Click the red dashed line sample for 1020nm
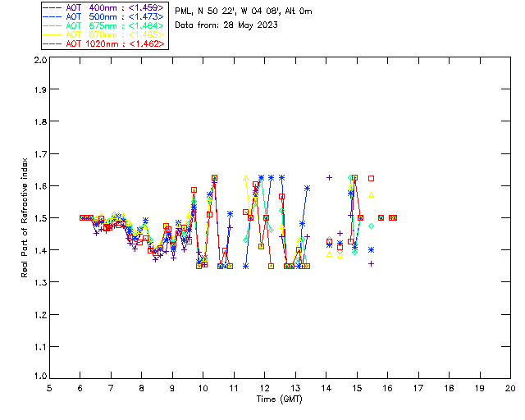The width and height of the screenshot is (525, 420). [52, 43]
